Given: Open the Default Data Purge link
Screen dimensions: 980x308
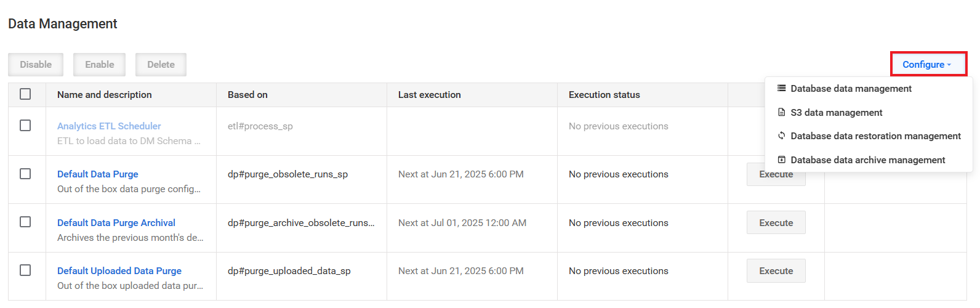Looking at the screenshot, I should pos(98,174).
